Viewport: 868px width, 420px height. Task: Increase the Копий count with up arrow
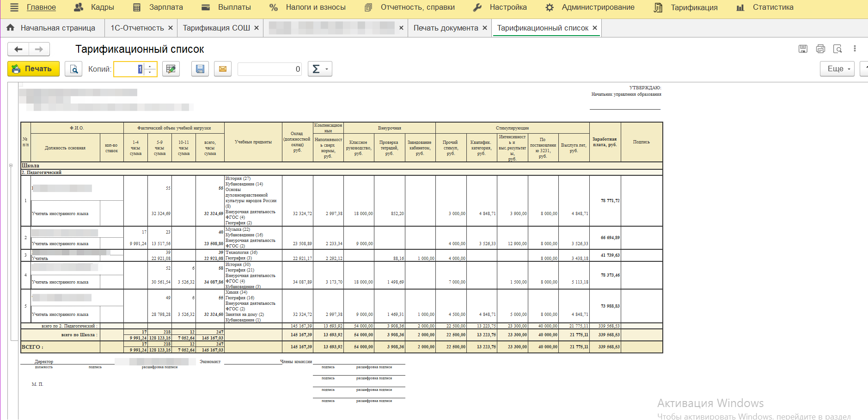[x=150, y=66]
